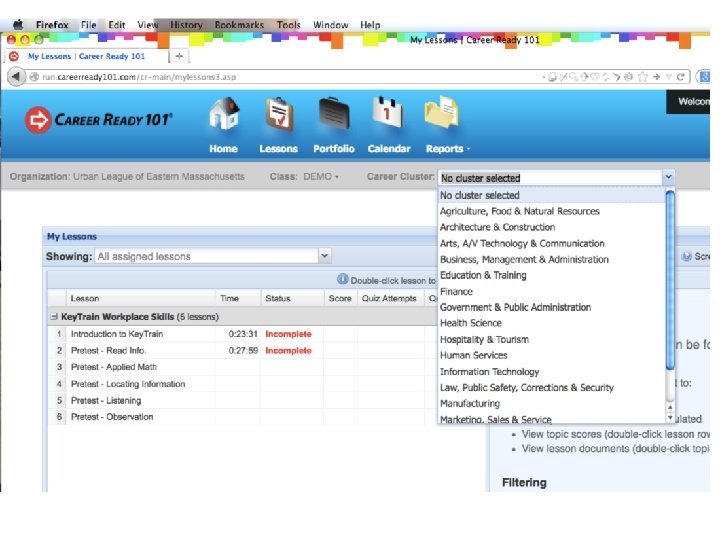This screenshot has width=720, height=540.
Task: Click the address bar URL field
Action: point(285,77)
